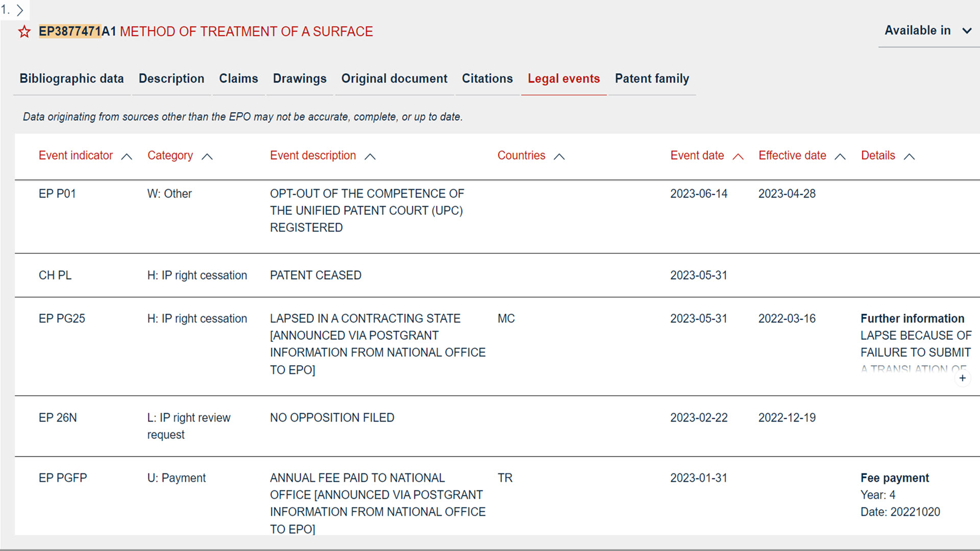Sort by Countries column arrow

click(559, 157)
